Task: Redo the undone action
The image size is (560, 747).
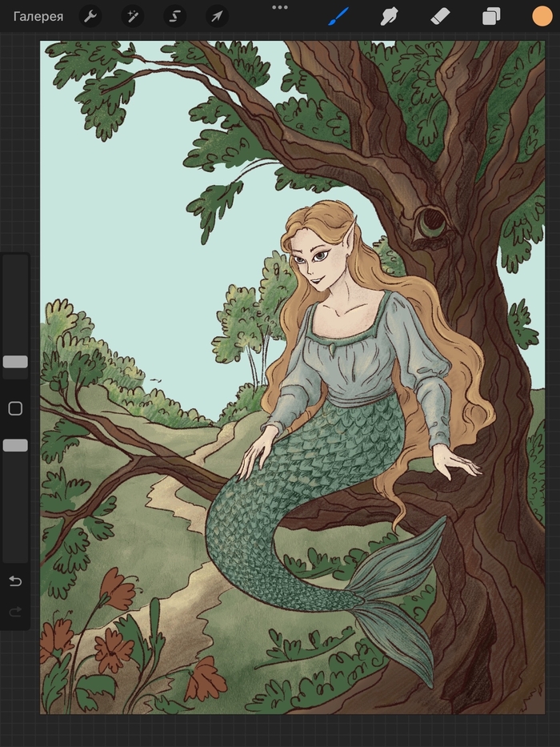Action: point(15,612)
